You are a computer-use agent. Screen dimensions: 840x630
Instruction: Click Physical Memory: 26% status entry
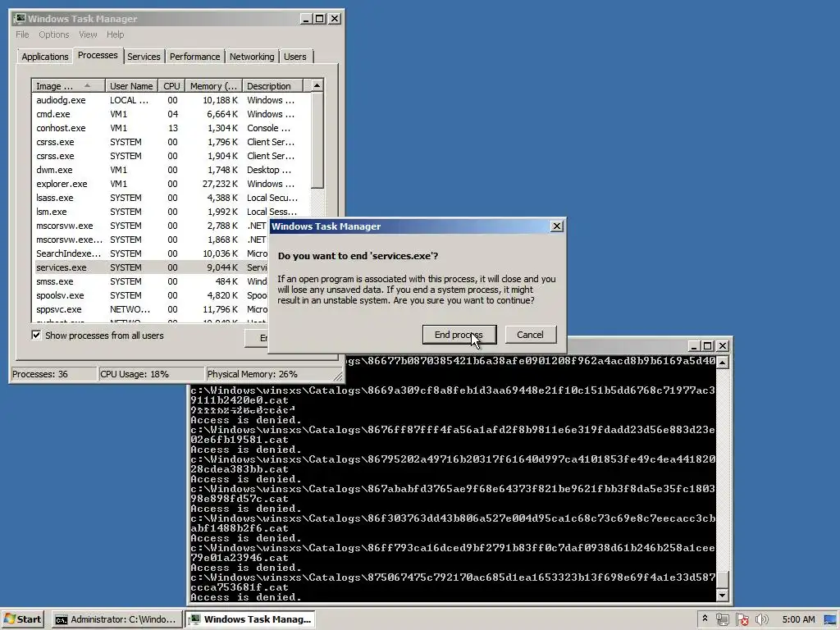[x=269, y=374]
